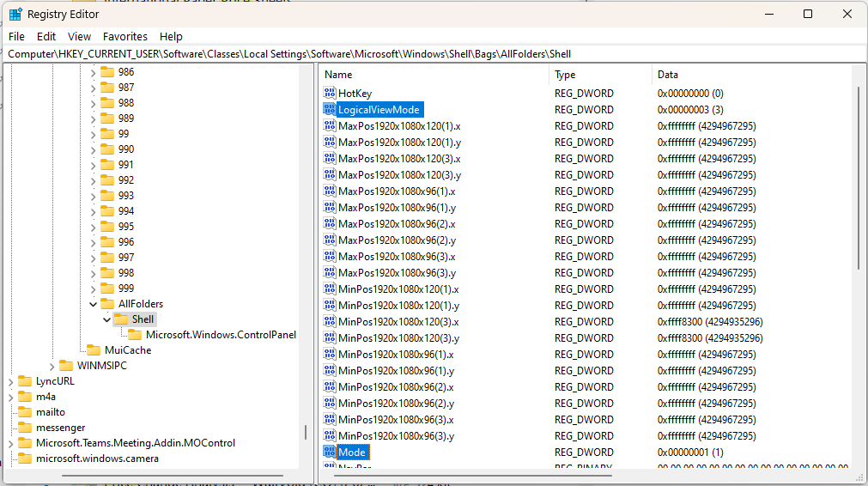Click icon of MaxPos1920x1080x120(3).y value

[330, 174]
